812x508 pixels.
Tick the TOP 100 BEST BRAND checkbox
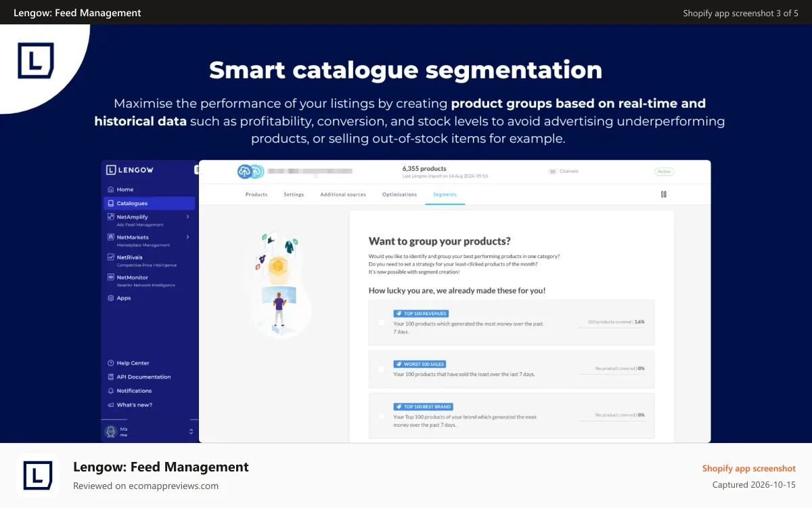point(382,416)
